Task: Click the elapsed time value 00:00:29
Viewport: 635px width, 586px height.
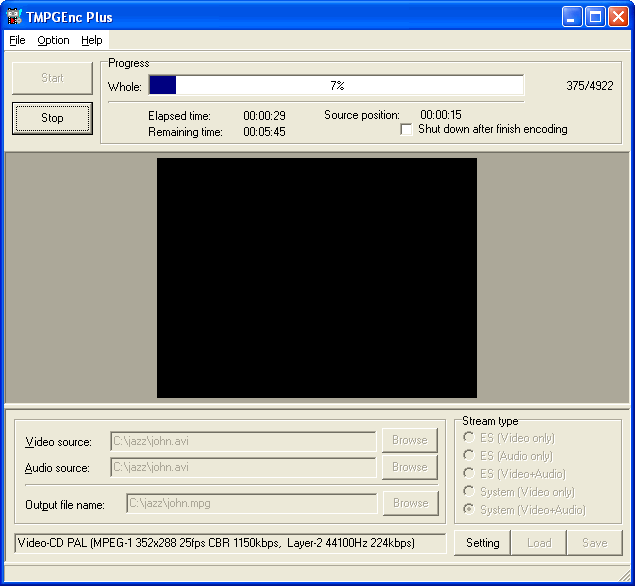Action: (264, 116)
